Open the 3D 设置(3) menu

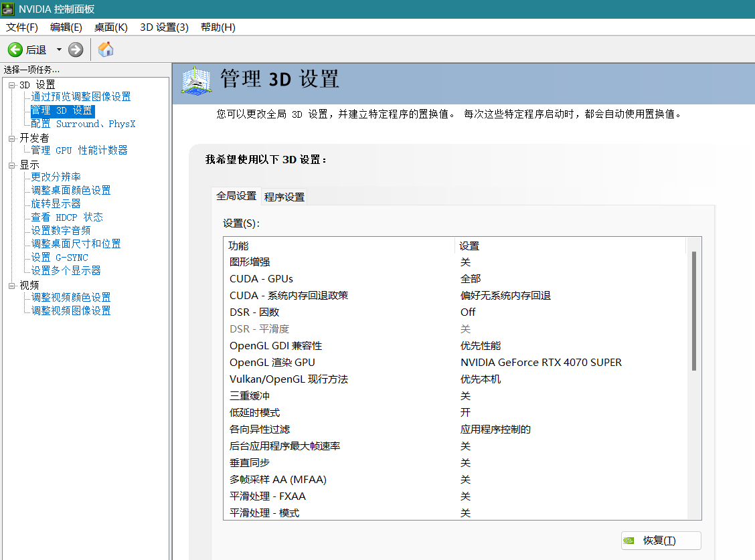(x=164, y=27)
